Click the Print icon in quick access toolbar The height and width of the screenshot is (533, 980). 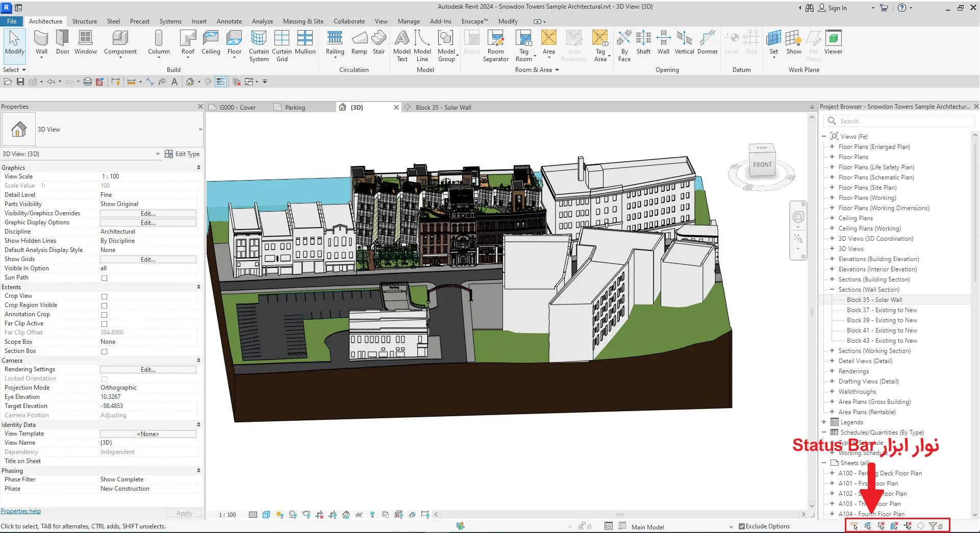87,82
